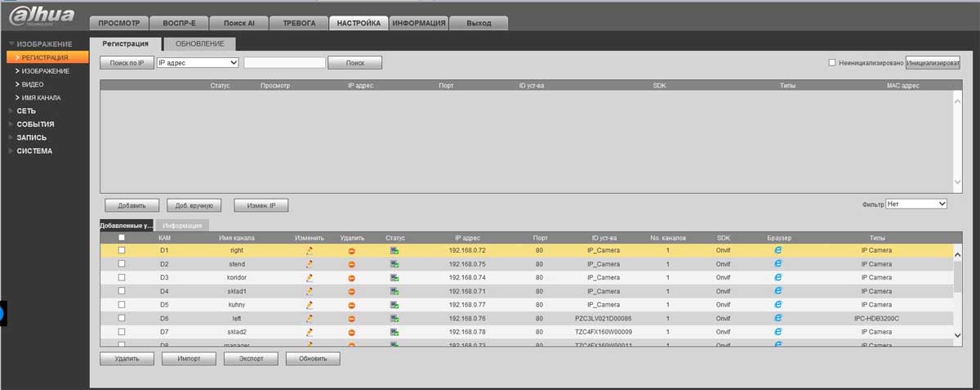Click the Экспорт button

[251, 359]
